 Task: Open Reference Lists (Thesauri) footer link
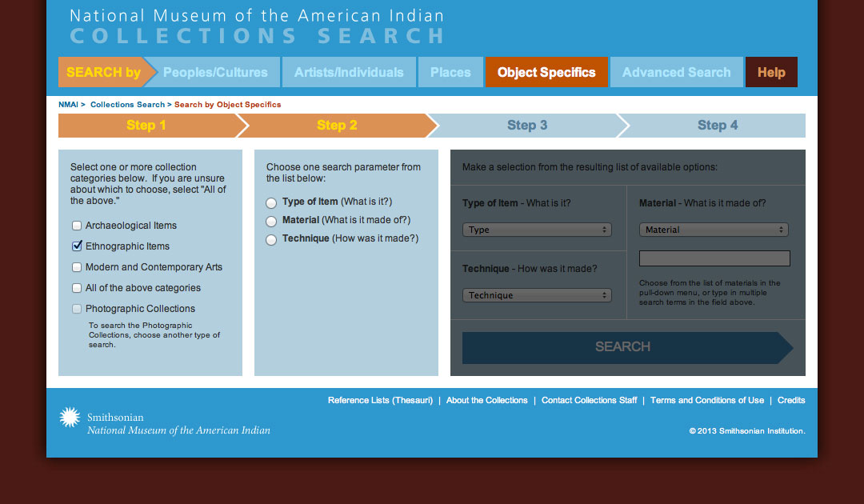click(380, 400)
